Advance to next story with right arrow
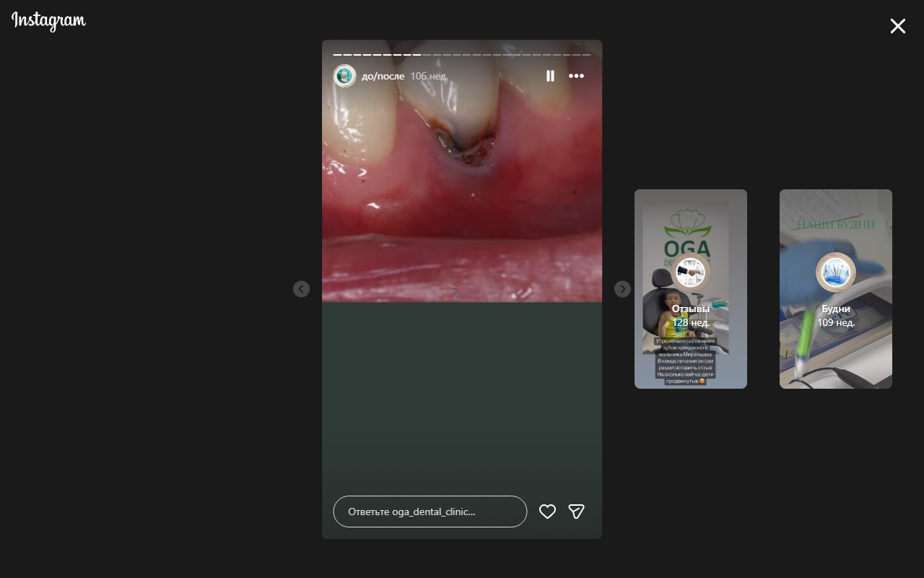The image size is (924, 578). pos(622,289)
